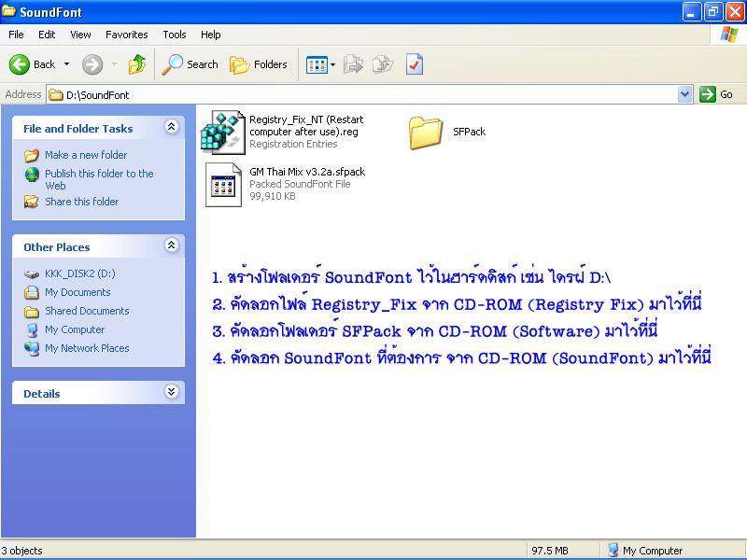Click Make a new folder
Viewport: 747px width, 560px height.
click(x=86, y=155)
